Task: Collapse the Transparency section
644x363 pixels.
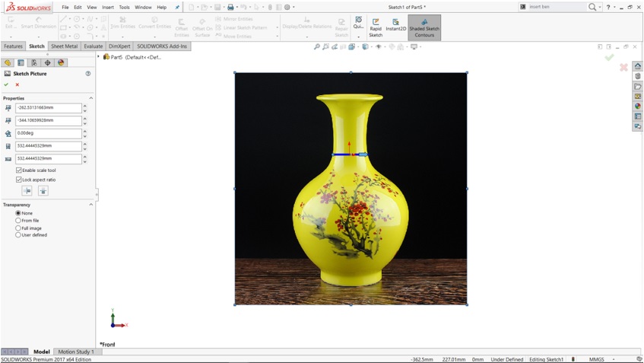Action: (x=91, y=205)
